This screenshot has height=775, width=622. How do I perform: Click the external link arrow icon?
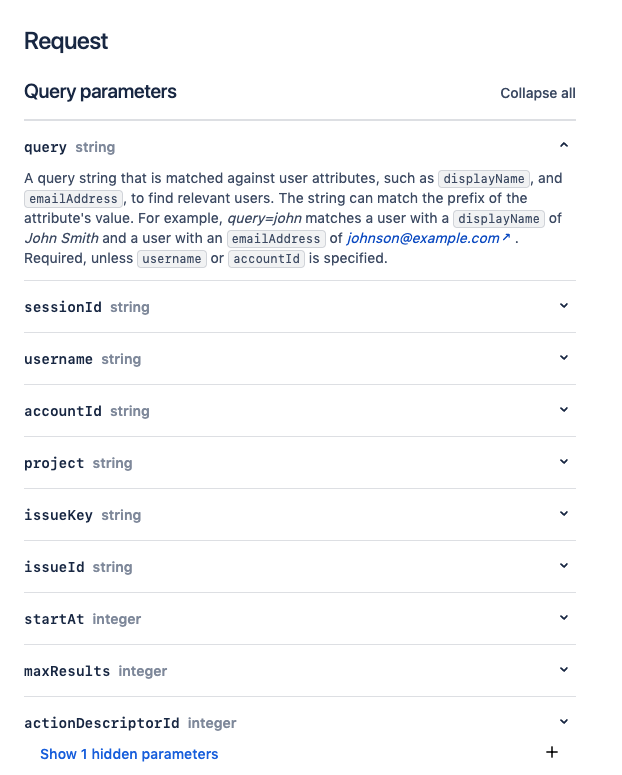[506, 239]
